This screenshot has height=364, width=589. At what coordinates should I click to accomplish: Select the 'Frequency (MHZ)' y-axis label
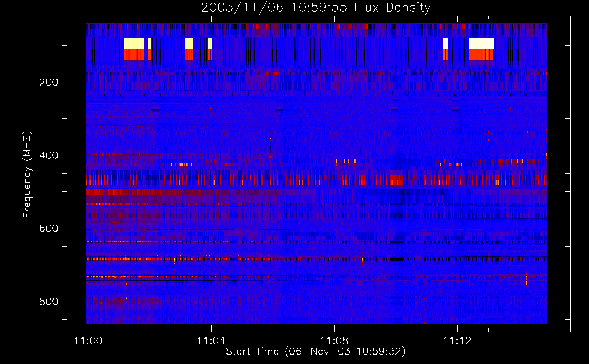tap(27, 175)
